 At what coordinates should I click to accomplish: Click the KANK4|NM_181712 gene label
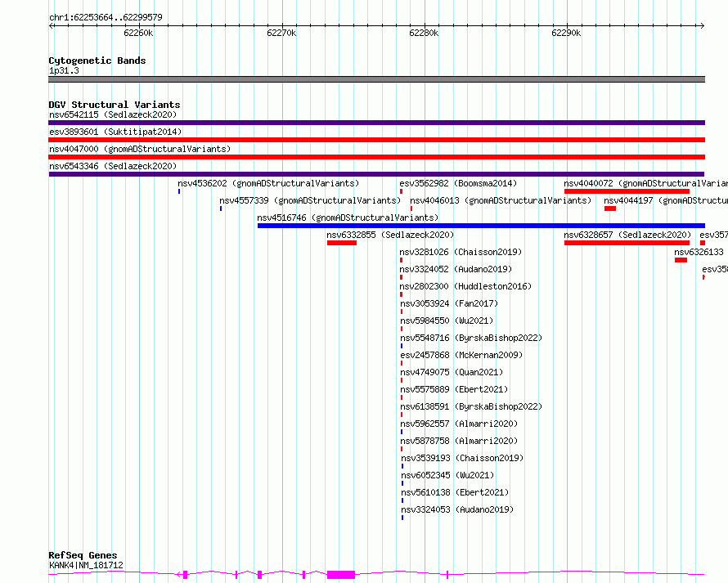click(86, 565)
